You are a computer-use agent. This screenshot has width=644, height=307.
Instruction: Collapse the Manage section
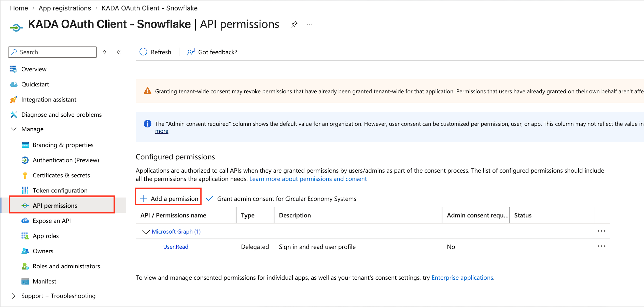14,129
